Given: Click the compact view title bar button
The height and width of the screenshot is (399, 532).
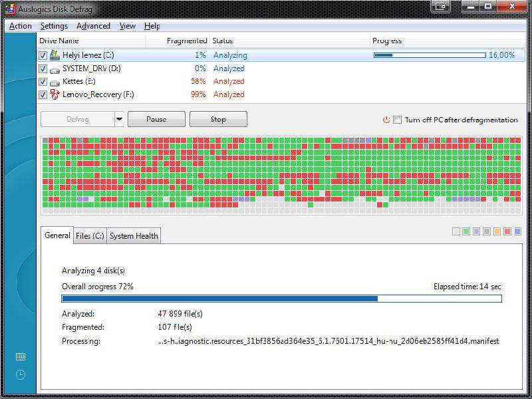Looking at the screenshot, I should point(440,6).
